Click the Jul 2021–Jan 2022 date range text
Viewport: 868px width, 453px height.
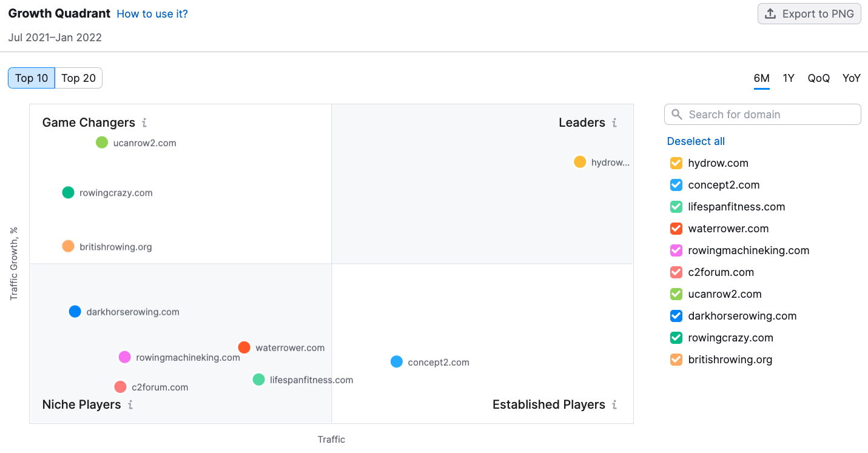[x=55, y=38]
